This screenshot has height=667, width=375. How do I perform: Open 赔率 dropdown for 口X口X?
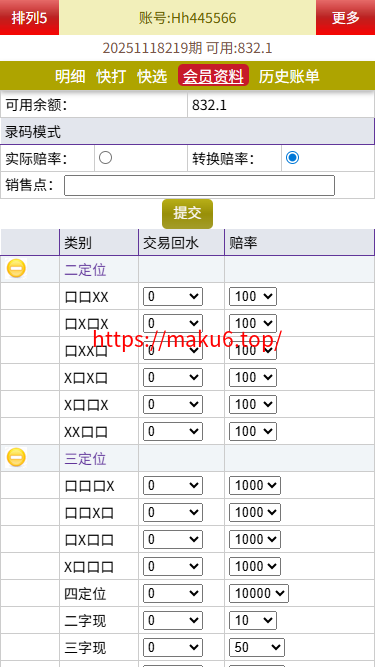pyautogui.click(x=253, y=323)
